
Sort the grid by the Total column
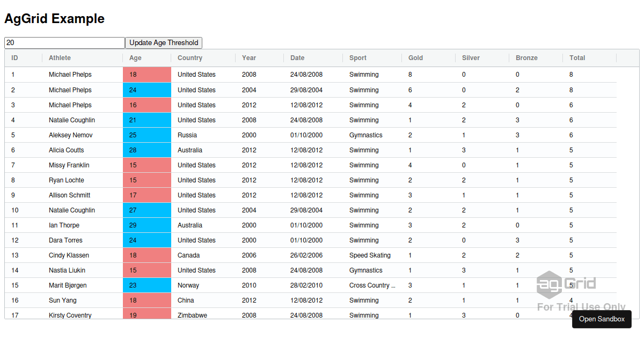click(x=576, y=57)
